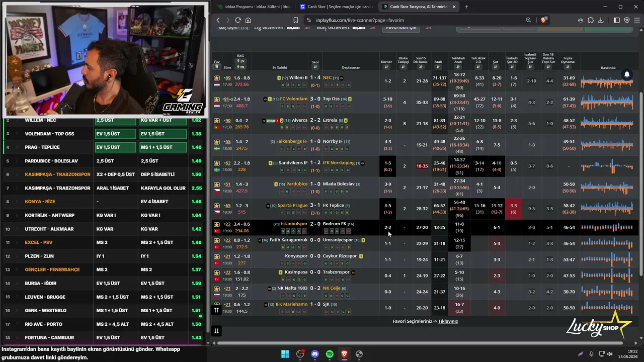Open Brave VPN shield icon
Viewport: 644px width, 362px height.
[x=627, y=20]
